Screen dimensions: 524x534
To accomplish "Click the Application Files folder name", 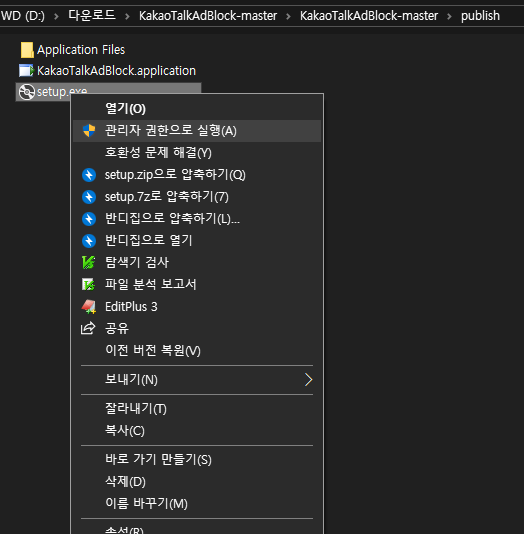I will 81,50.
